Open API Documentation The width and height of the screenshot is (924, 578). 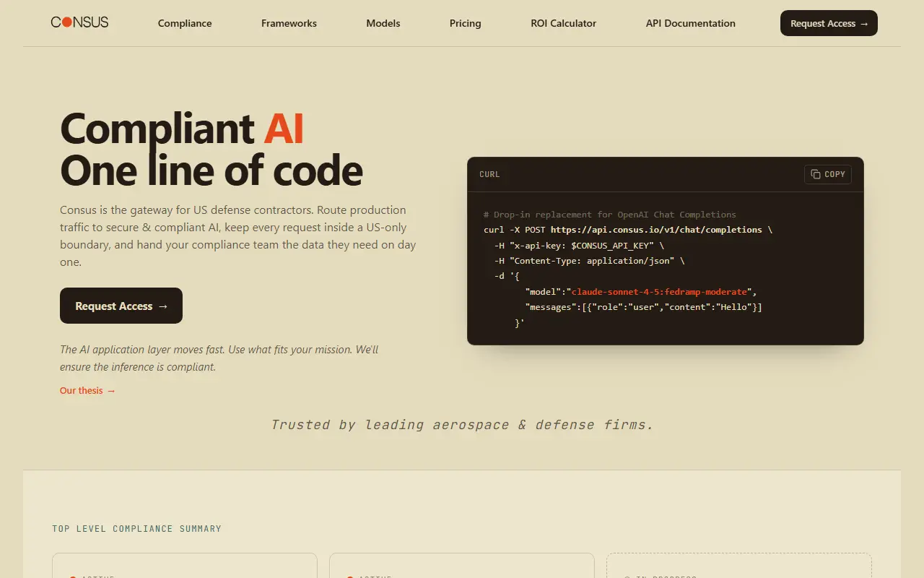pyautogui.click(x=691, y=23)
